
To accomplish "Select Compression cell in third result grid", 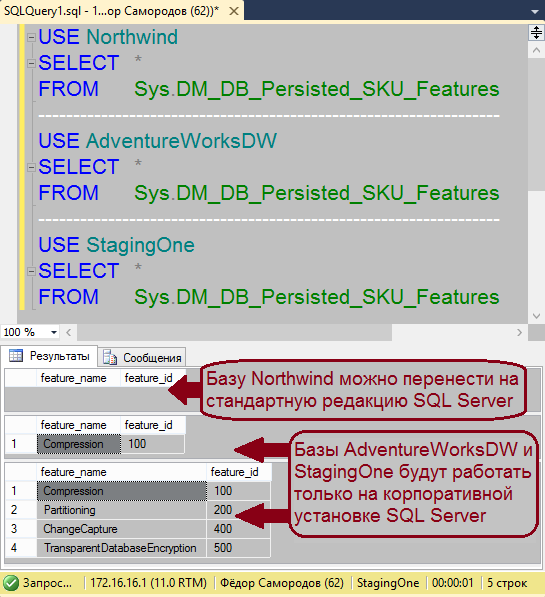I will [122, 491].
